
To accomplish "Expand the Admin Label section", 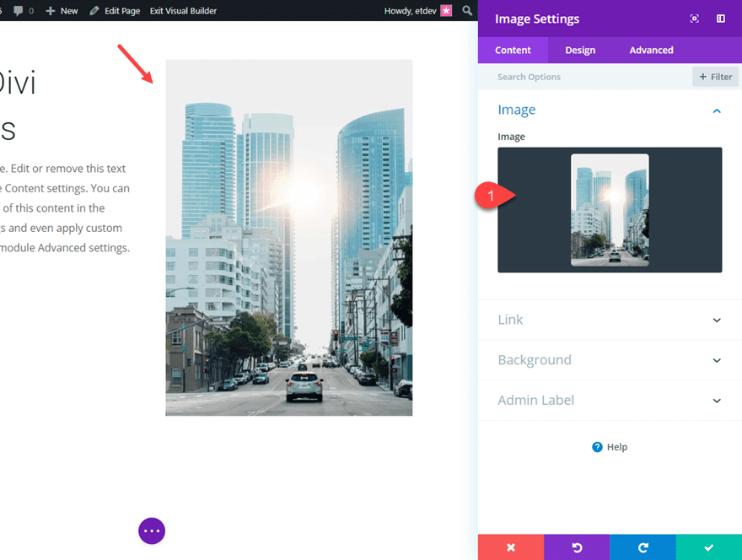I will [x=609, y=401].
